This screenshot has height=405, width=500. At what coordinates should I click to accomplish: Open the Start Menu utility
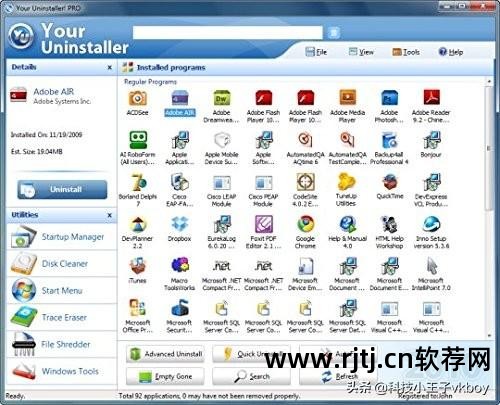[x=62, y=291]
